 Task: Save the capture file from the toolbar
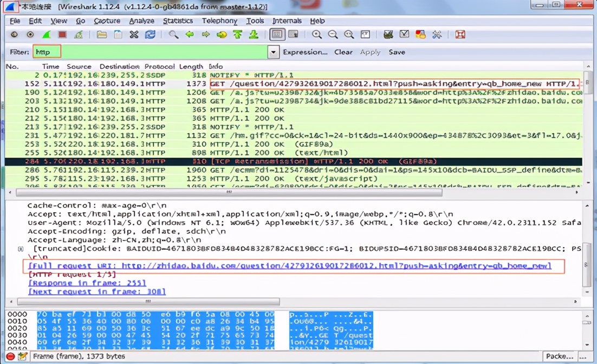118,35
